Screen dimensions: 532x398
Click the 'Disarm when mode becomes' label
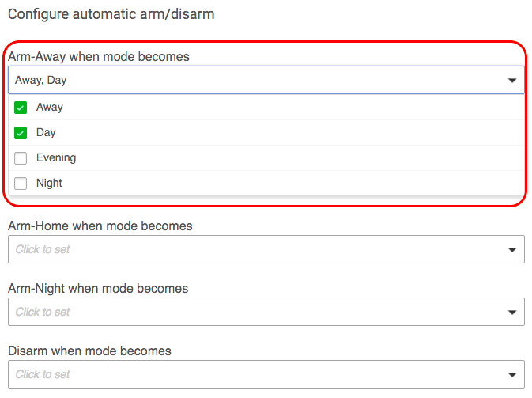tap(89, 351)
